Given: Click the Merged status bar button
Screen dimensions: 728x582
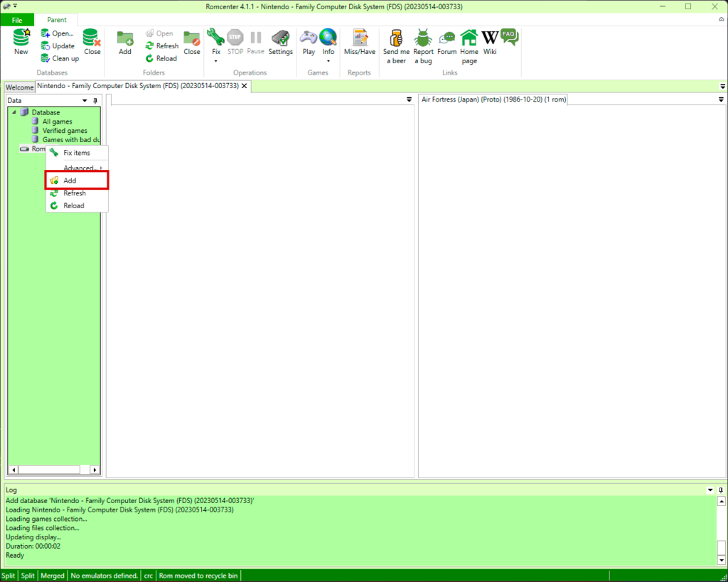Looking at the screenshot, I should [53, 576].
